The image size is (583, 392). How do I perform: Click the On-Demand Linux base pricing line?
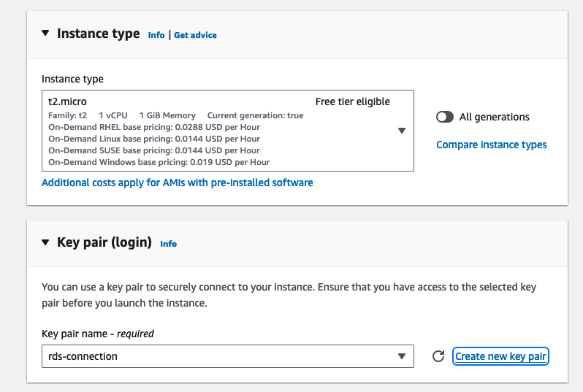[x=153, y=139]
